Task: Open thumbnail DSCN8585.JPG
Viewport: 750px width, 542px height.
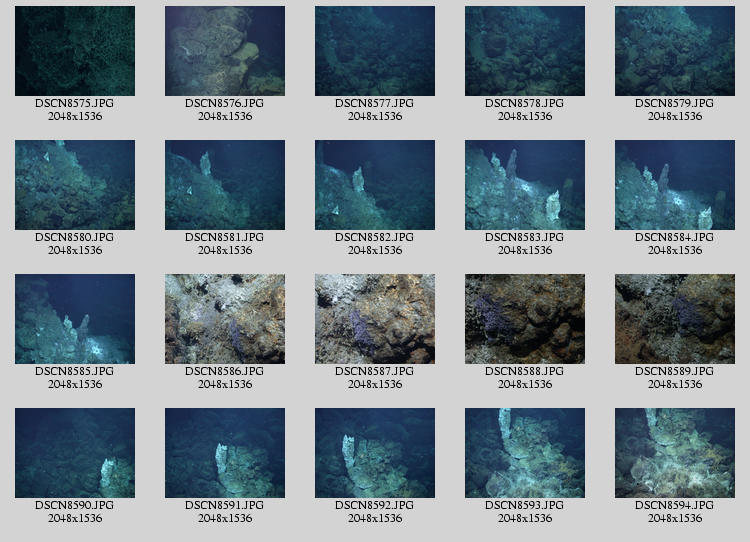Action: [x=75, y=319]
